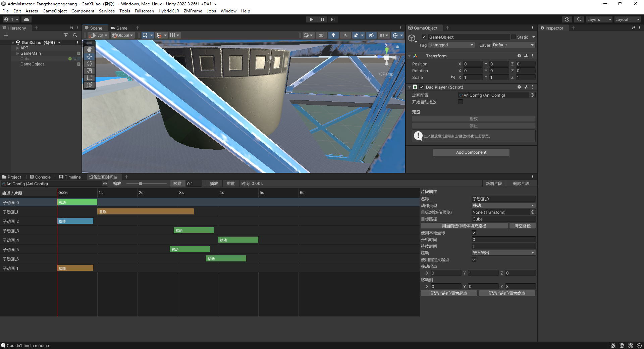644x349 pixels.
Task: Select the Move tool in Scene view
Action: (x=89, y=57)
